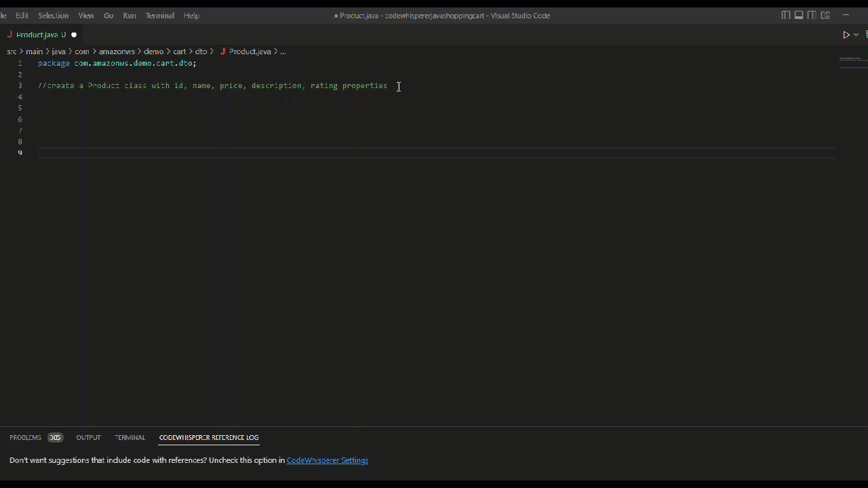Click the unsaved-changes dot on Product.java tab
This screenshot has width=868, height=488.
(x=73, y=35)
